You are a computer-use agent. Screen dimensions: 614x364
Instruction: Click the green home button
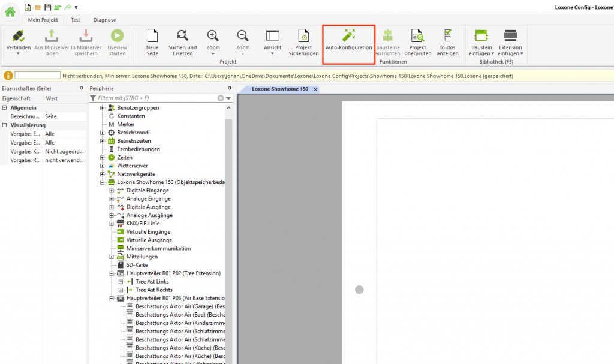click(10, 10)
